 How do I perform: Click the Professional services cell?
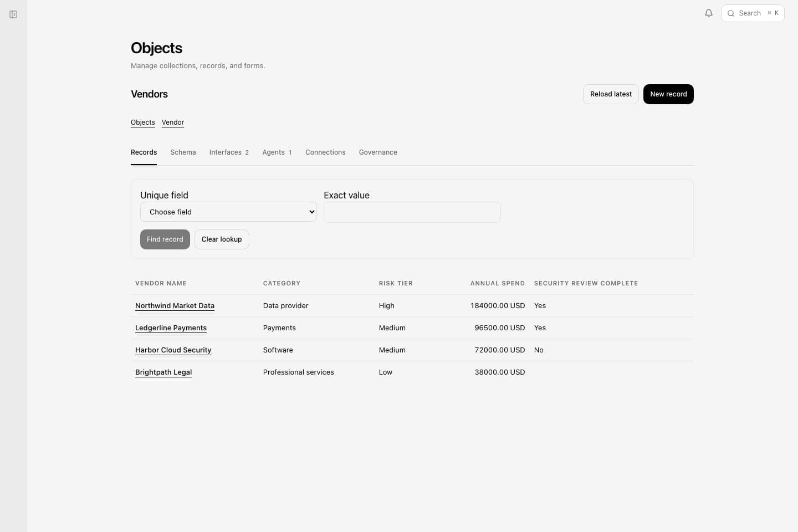pyautogui.click(x=298, y=372)
